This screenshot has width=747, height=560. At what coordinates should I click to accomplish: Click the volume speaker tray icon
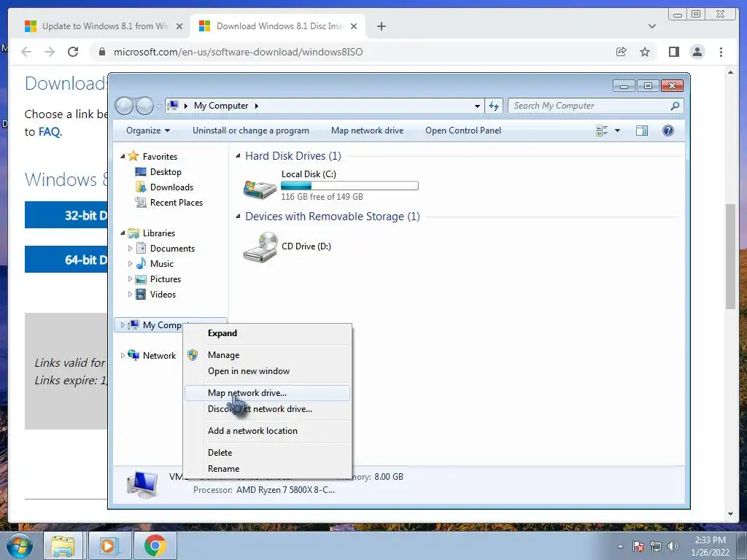tap(673, 546)
